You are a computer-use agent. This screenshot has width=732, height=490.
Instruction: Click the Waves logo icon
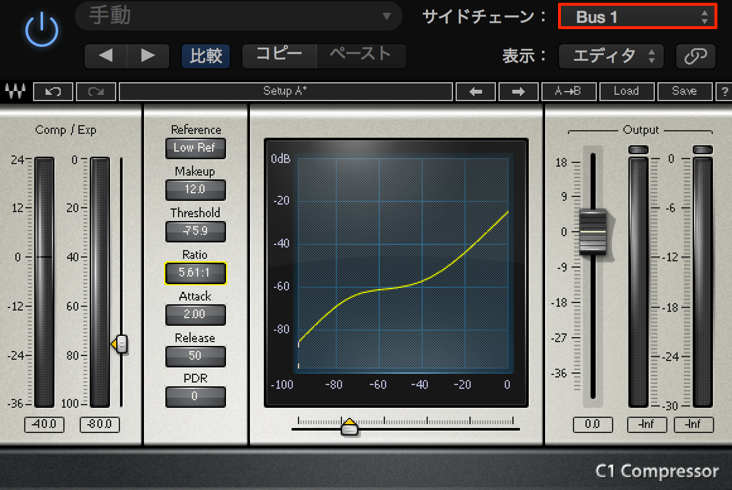(x=15, y=91)
